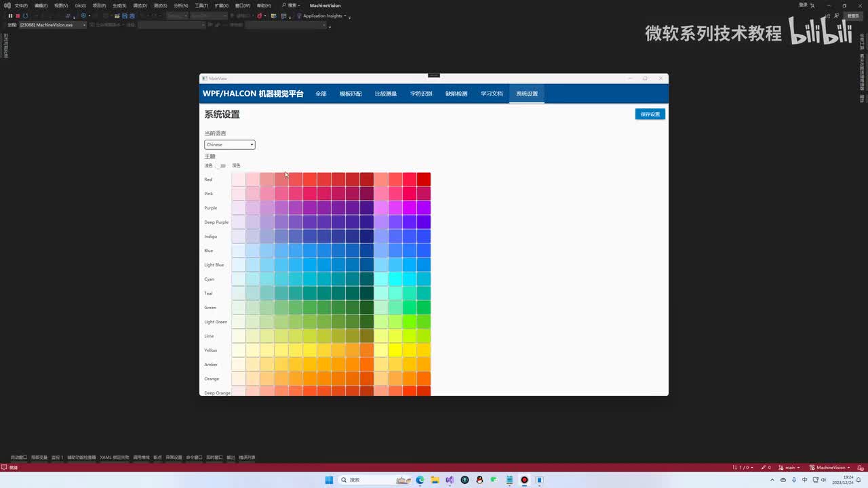This screenshot has height=488, width=868.
Task: Pick the darkest Red row swatch
Action: click(366, 180)
